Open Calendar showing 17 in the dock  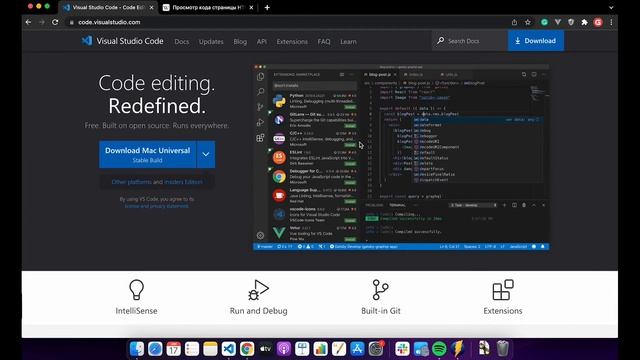173,349
